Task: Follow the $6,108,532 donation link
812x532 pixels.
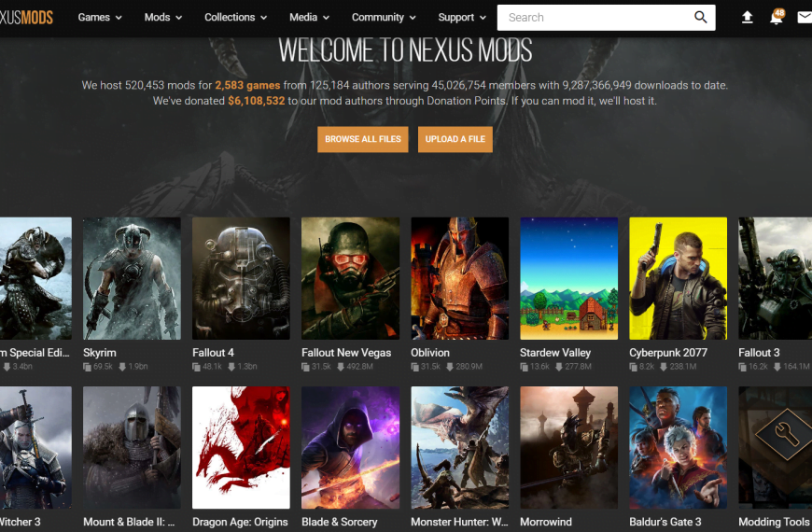Action: click(257, 101)
